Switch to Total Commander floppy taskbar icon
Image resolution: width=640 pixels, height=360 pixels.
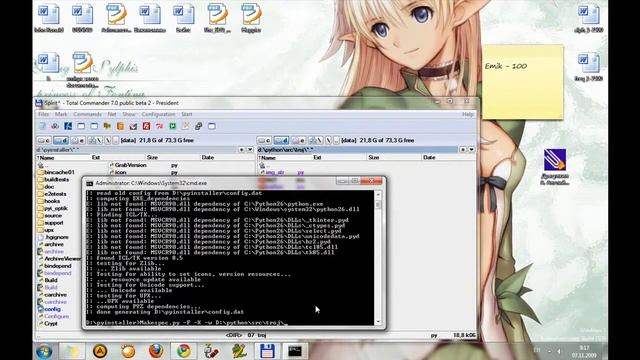(x=267, y=351)
